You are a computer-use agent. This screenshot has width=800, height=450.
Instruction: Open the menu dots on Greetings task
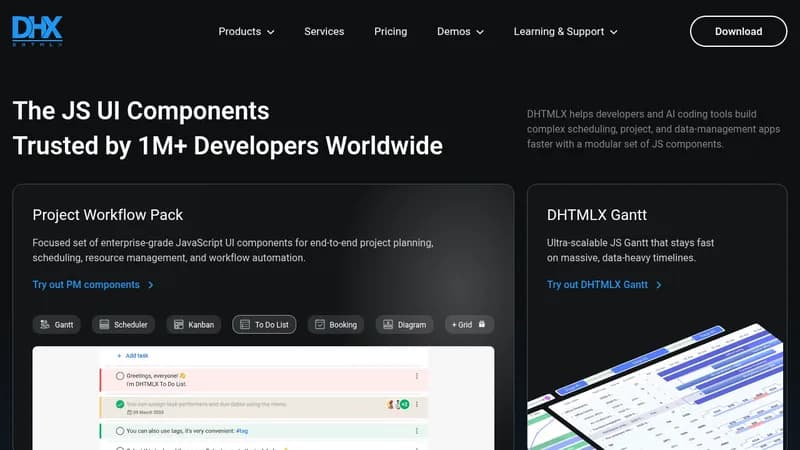pos(417,376)
